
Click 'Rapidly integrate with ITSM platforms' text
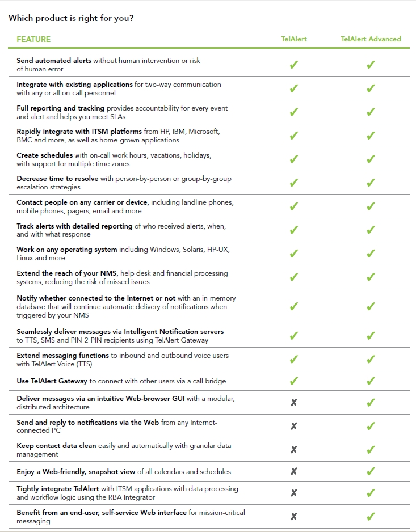point(79,132)
